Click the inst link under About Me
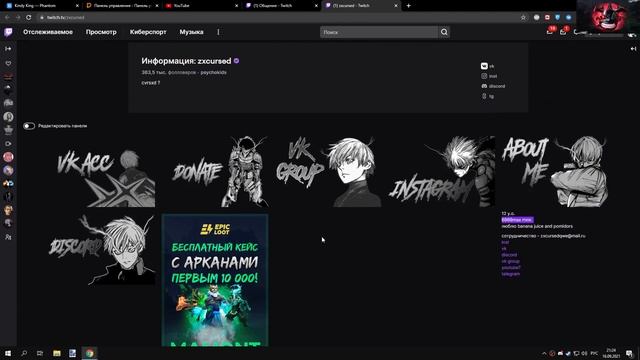 (505, 242)
